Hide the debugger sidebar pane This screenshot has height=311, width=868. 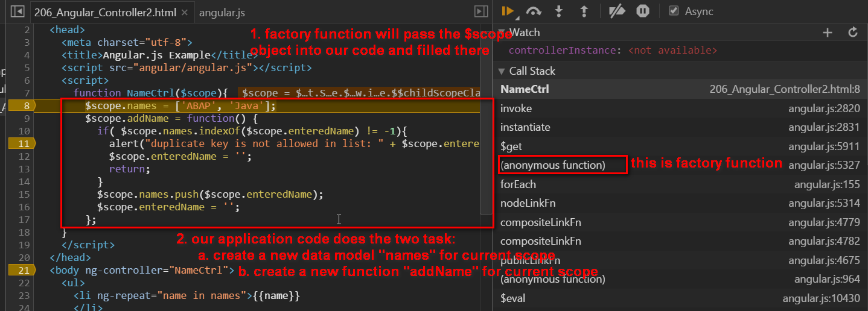481,11
